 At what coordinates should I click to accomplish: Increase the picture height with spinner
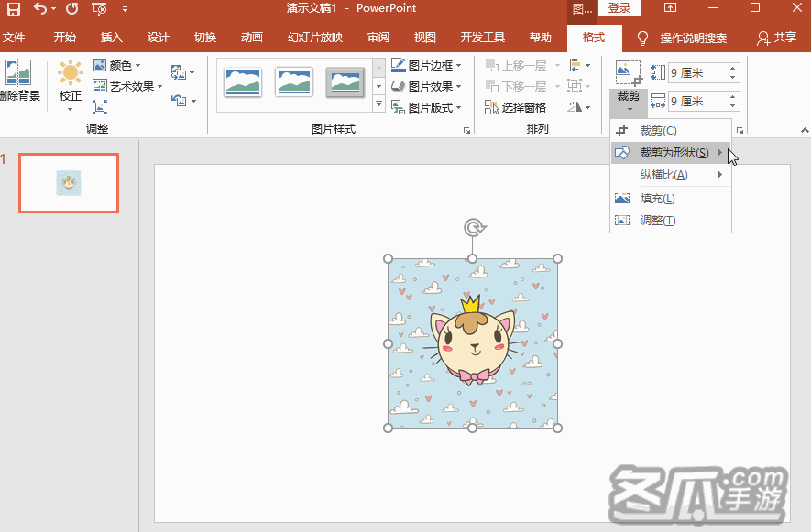point(733,69)
